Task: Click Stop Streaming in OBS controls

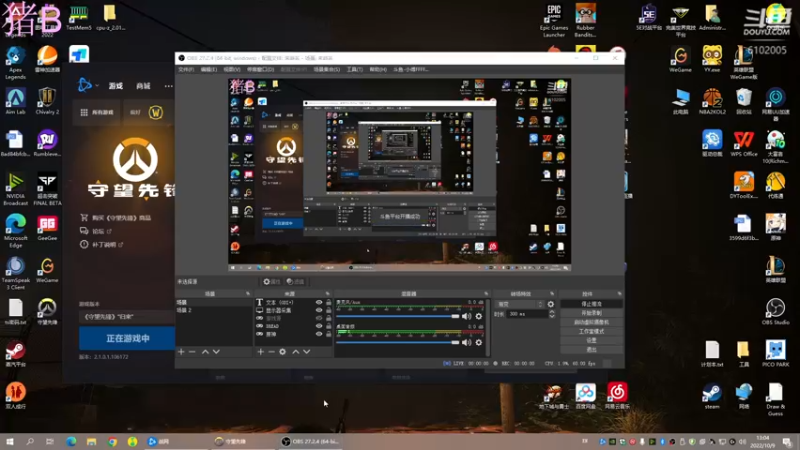Action: pos(591,304)
